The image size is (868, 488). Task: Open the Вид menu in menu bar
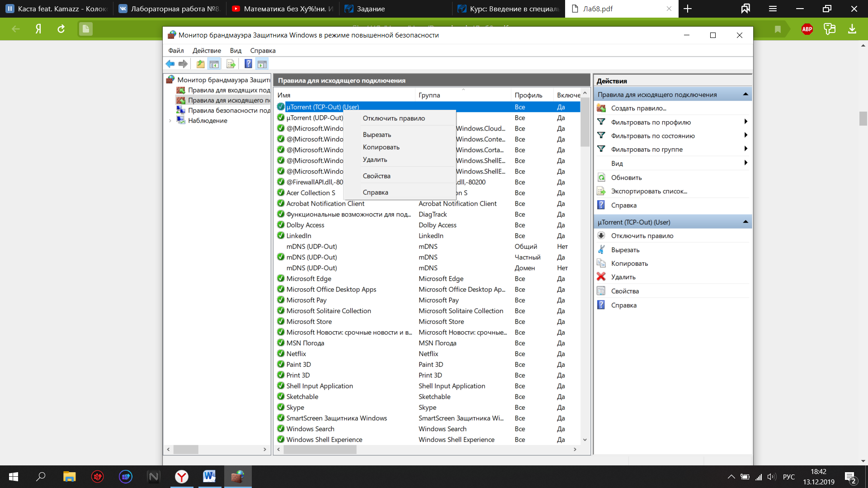(236, 51)
